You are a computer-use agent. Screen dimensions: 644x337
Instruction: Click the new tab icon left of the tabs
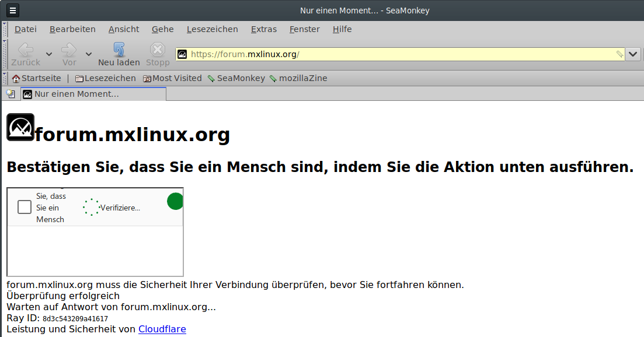tap(11, 94)
